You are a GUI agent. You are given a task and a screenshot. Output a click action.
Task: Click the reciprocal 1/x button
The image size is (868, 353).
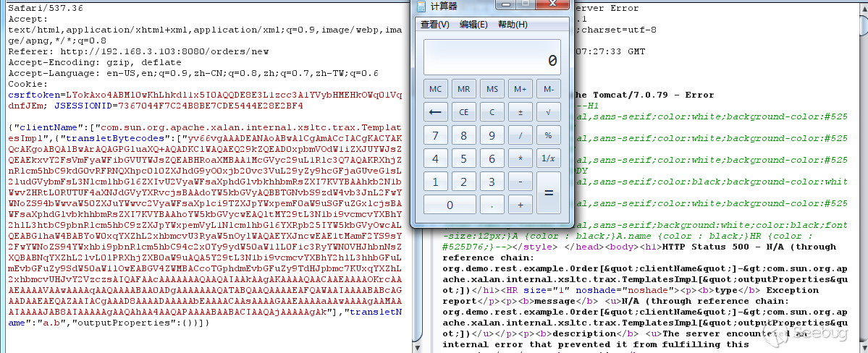549,159
